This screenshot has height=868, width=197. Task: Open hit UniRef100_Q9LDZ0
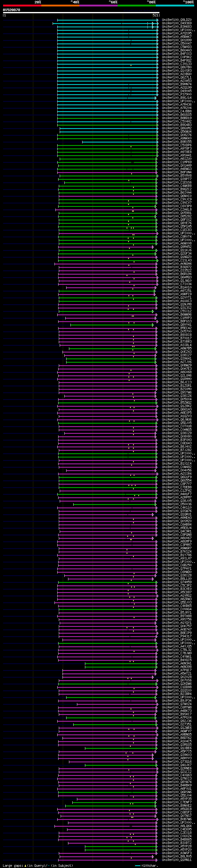point(177,20)
